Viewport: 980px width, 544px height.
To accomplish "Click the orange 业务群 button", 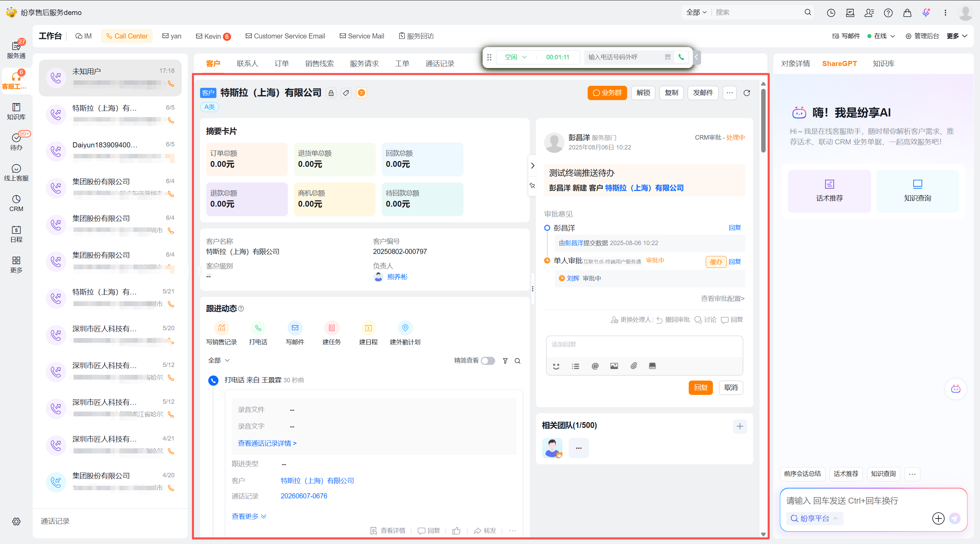I will 607,93.
